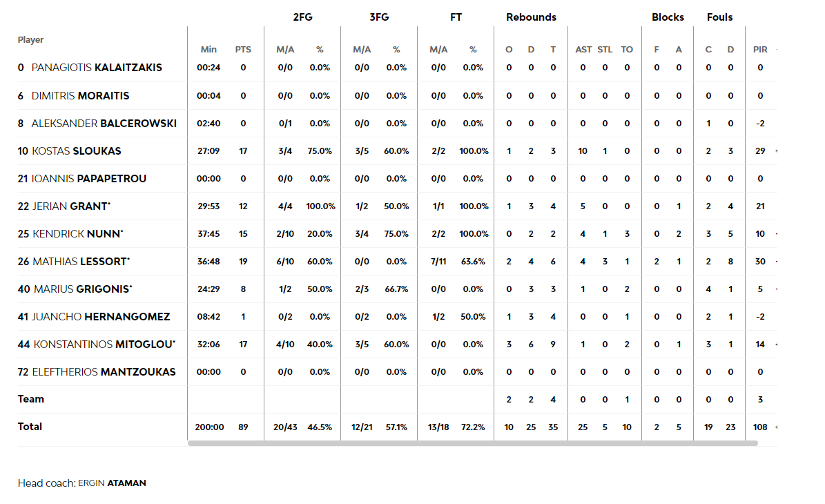Open Marius Grigonis profile link

82,289
